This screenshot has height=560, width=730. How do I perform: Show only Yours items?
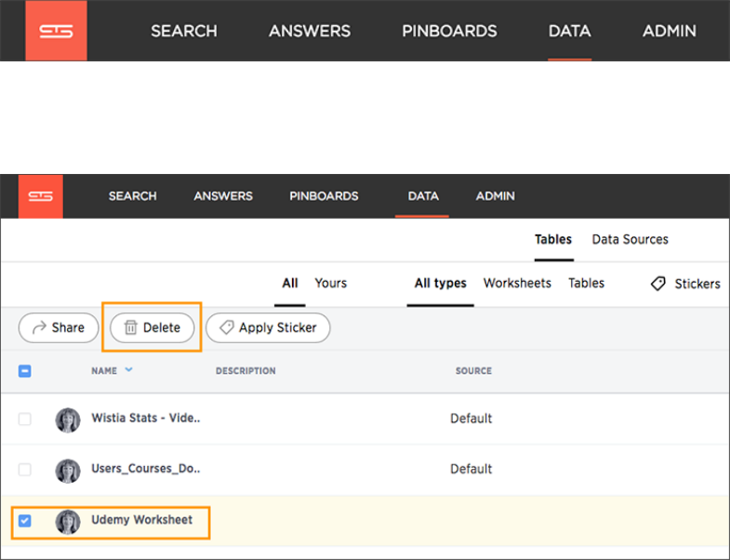(330, 284)
